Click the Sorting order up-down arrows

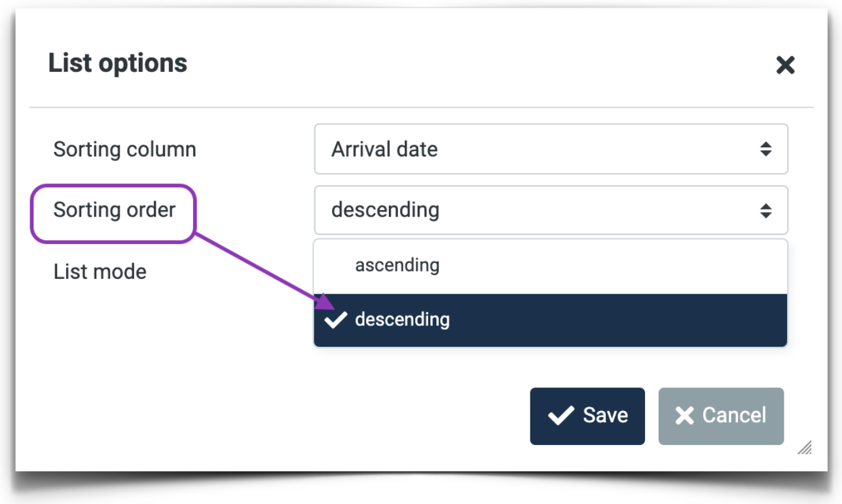[765, 211]
